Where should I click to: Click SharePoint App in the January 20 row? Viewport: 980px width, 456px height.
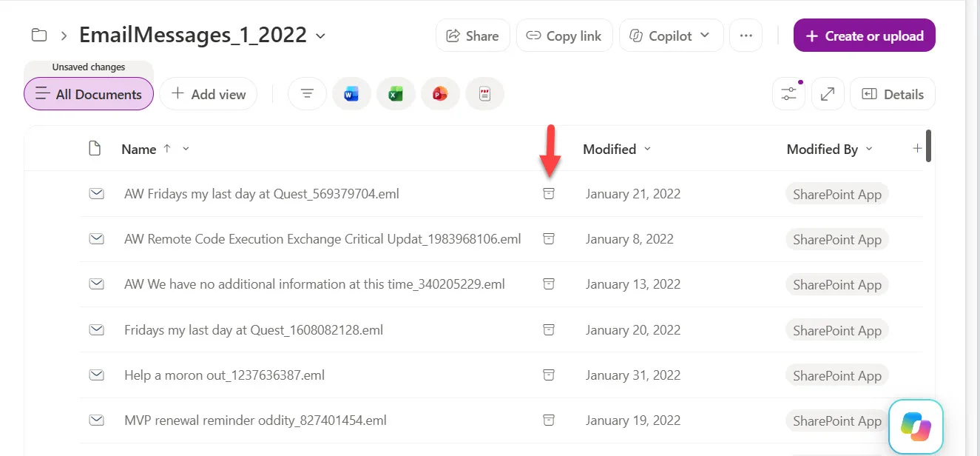837,330
